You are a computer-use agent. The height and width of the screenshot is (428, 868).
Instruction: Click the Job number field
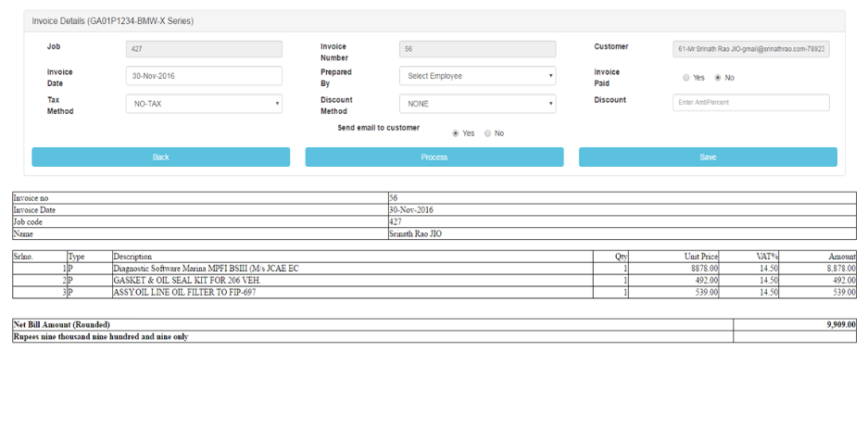[x=204, y=49]
